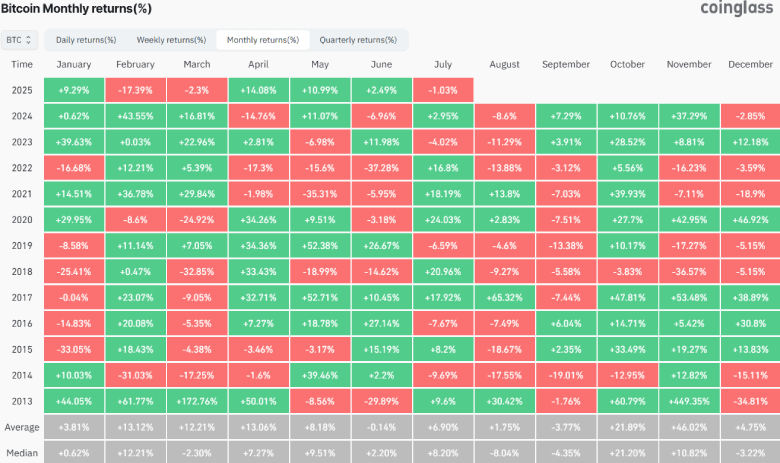780x463 pixels.
Task: Click the Average row label
Action: point(22,427)
